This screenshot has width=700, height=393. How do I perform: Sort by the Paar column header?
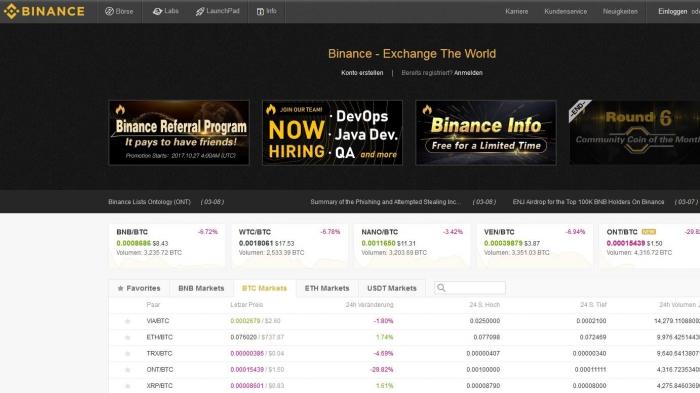(153, 305)
